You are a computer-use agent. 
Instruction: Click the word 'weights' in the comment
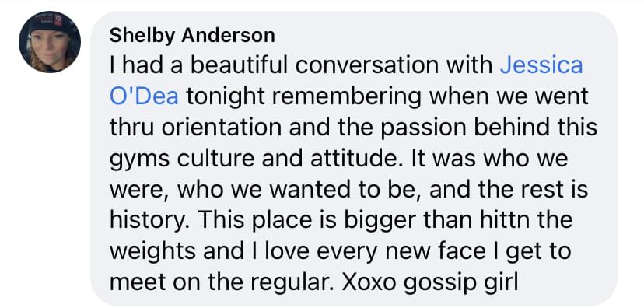coord(152,252)
